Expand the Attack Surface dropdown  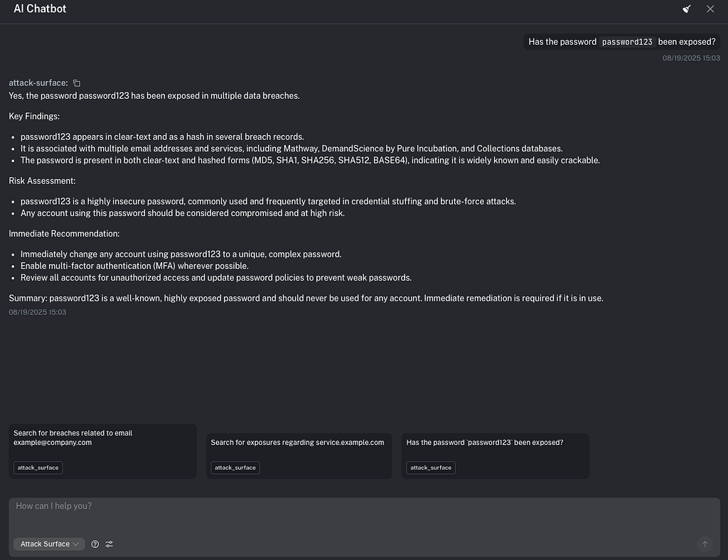pos(48,544)
